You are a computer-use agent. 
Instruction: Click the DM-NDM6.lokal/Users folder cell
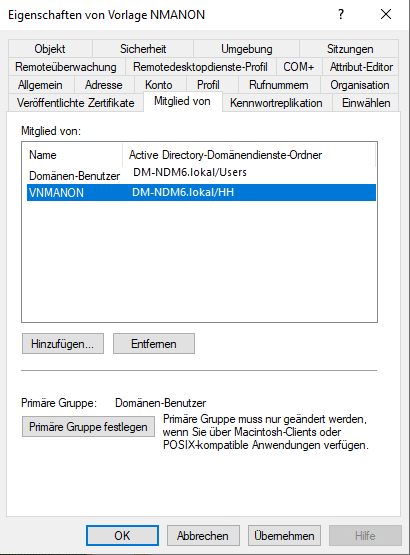[x=190, y=172]
